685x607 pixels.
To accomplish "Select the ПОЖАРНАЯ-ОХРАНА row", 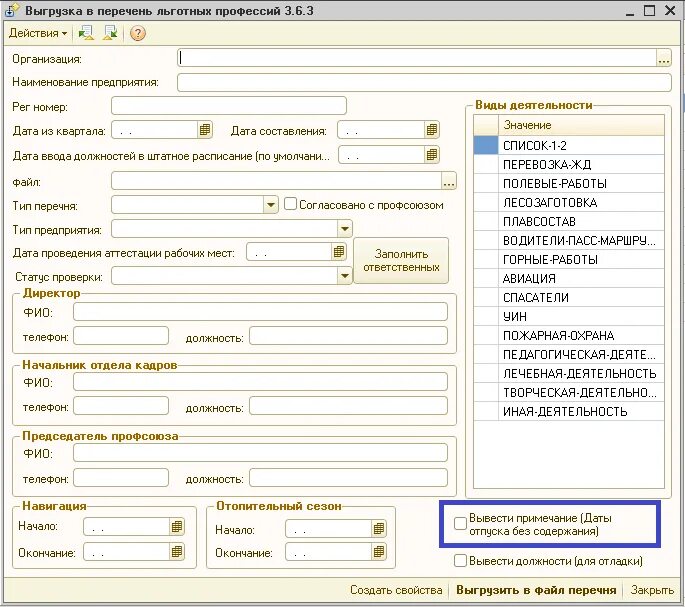I will [x=569, y=336].
